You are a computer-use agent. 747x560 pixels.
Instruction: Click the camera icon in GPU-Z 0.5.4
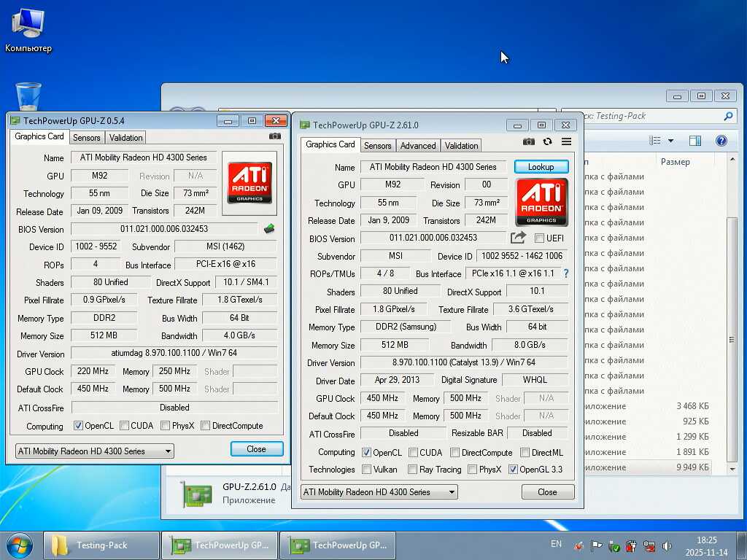coord(275,136)
